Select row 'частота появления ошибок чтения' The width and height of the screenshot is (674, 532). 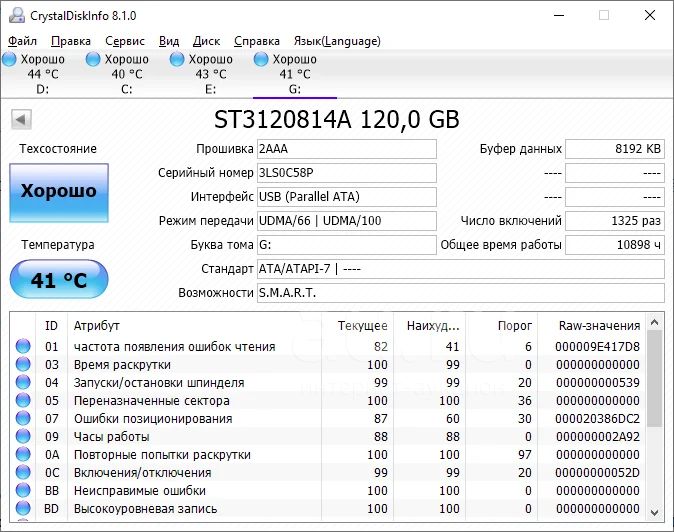point(328,346)
